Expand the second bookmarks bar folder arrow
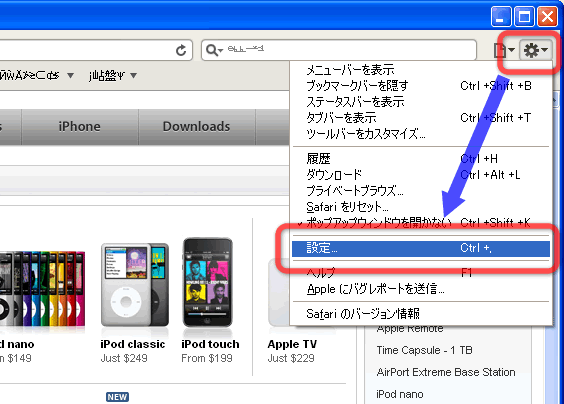Image resolution: width=564 pixels, height=404 pixels. [x=133, y=76]
